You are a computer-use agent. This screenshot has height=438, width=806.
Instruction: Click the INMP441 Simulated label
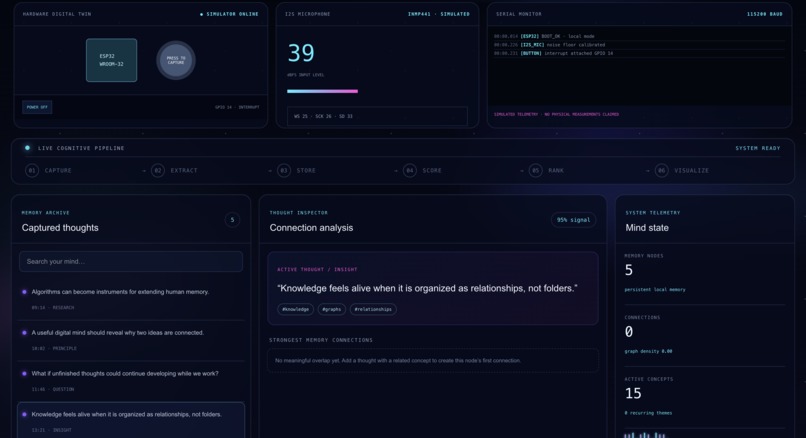coord(438,14)
